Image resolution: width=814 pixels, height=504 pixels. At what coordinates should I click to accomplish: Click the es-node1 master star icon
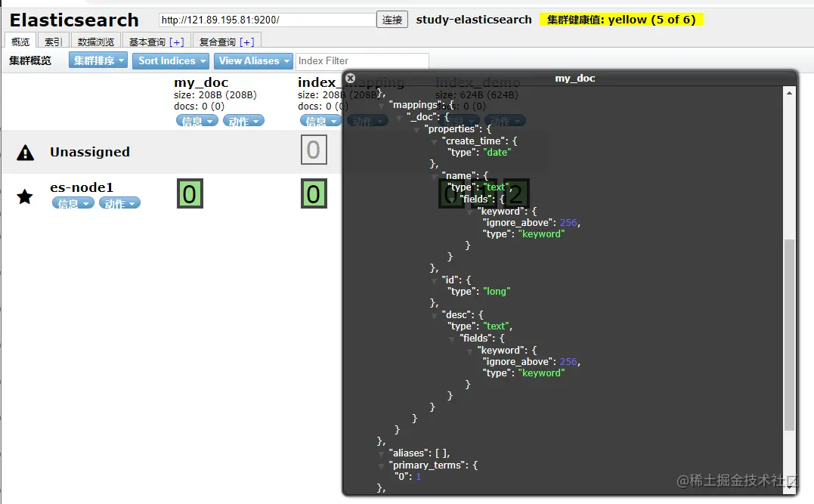point(25,196)
